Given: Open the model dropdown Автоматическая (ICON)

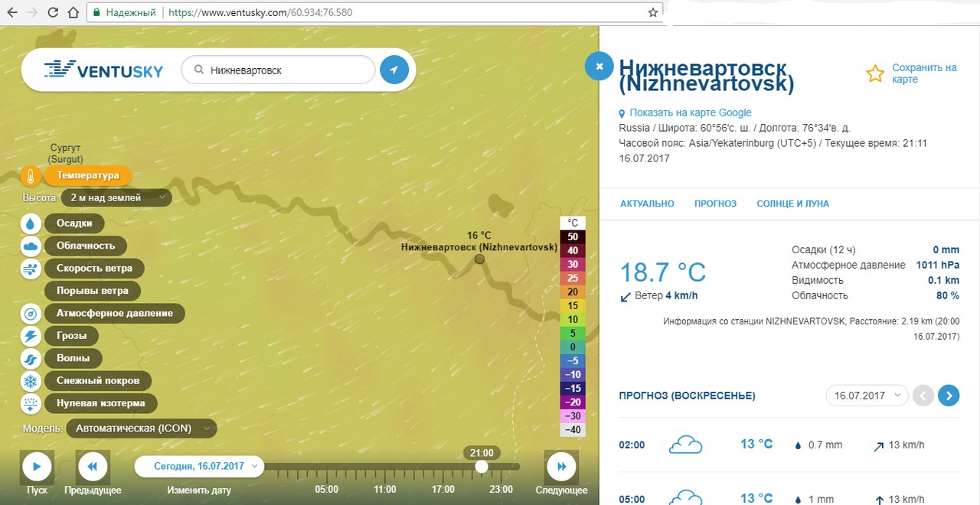Looking at the screenshot, I should [142, 428].
